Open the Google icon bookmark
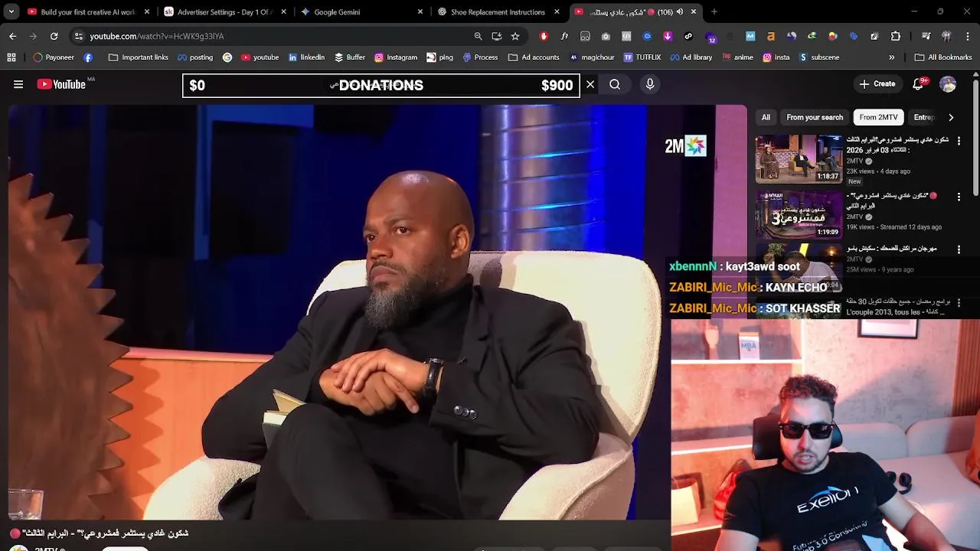This screenshot has width=980, height=551. click(x=227, y=57)
